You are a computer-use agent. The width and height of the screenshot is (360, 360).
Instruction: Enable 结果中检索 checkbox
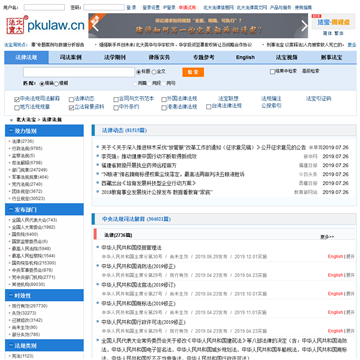tap(272, 72)
